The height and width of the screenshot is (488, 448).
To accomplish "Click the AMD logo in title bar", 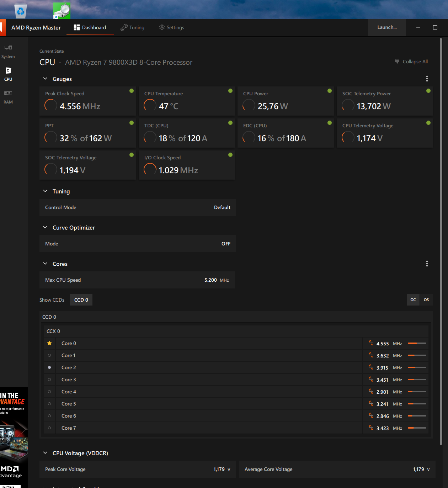I will 3,27.
